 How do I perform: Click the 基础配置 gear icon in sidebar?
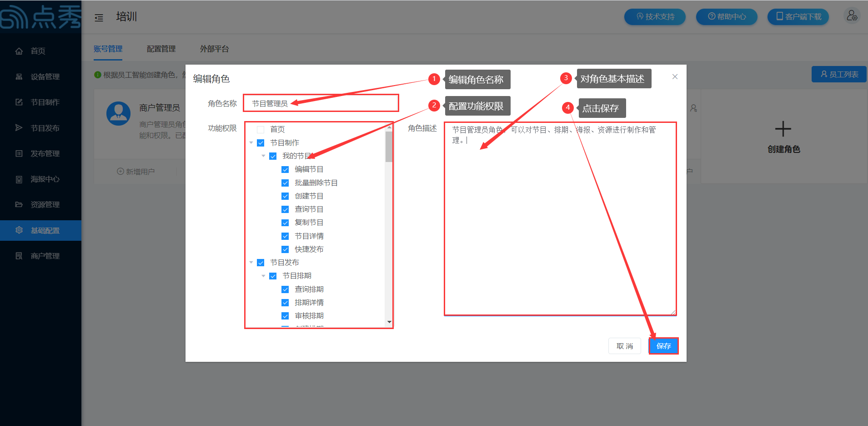click(19, 230)
